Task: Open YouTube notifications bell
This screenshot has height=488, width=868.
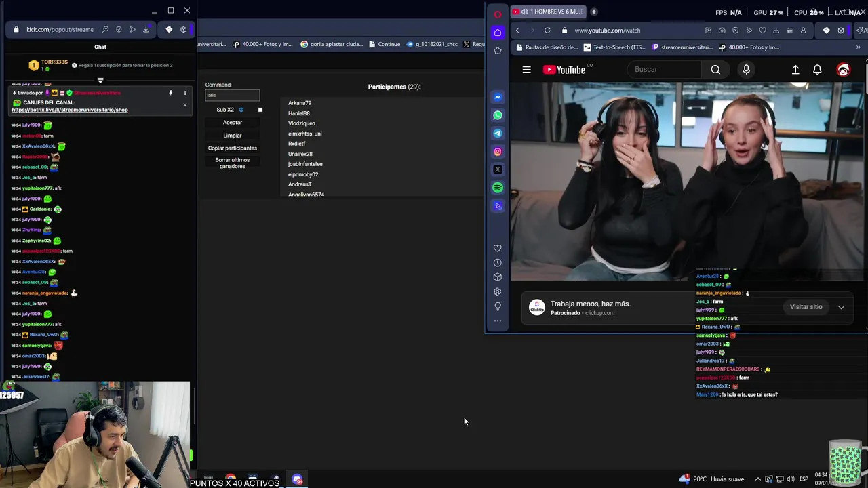Action: coord(817,69)
